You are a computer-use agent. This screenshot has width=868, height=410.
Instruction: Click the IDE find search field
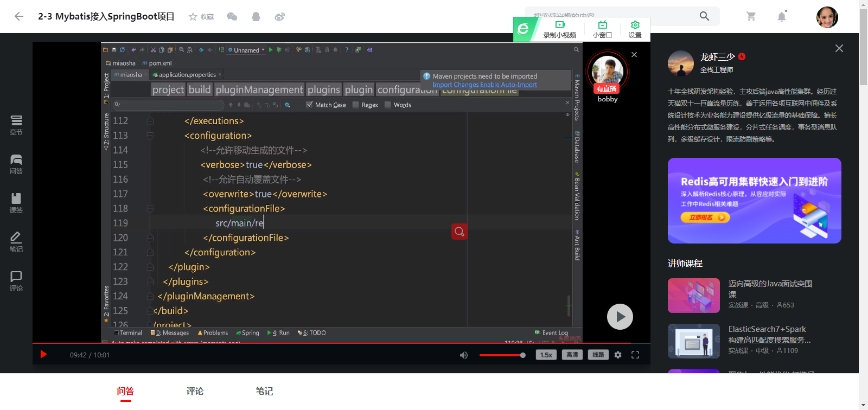[x=170, y=104]
